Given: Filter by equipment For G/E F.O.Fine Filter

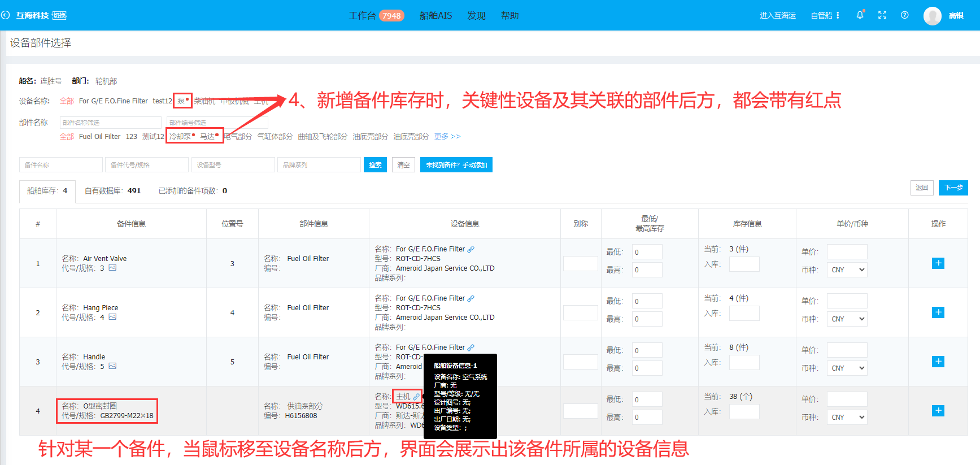Looking at the screenshot, I should (x=113, y=101).
